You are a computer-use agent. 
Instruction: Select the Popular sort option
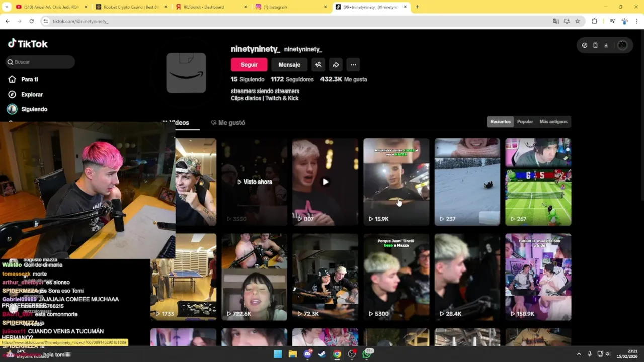tap(525, 122)
